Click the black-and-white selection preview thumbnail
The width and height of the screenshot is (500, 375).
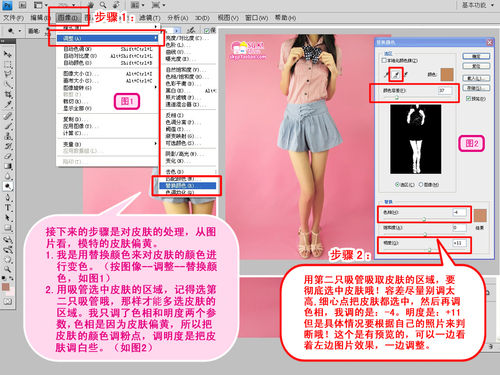[416, 139]
